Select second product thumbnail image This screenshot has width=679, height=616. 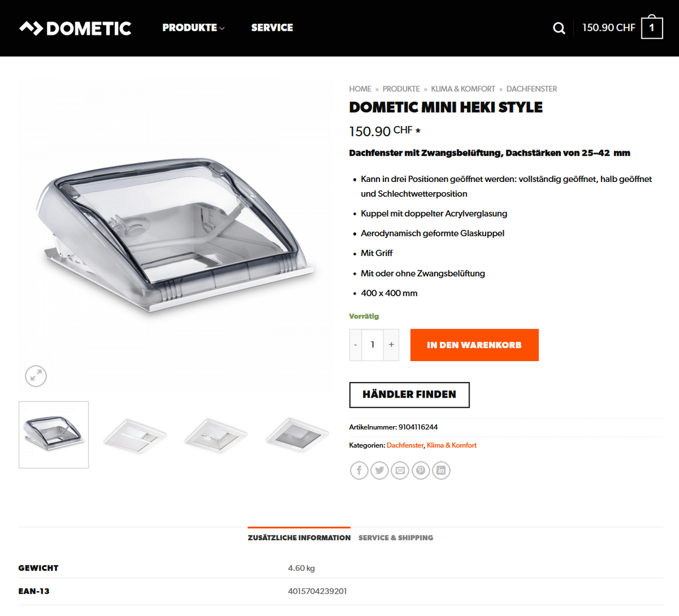coord(135,435)
